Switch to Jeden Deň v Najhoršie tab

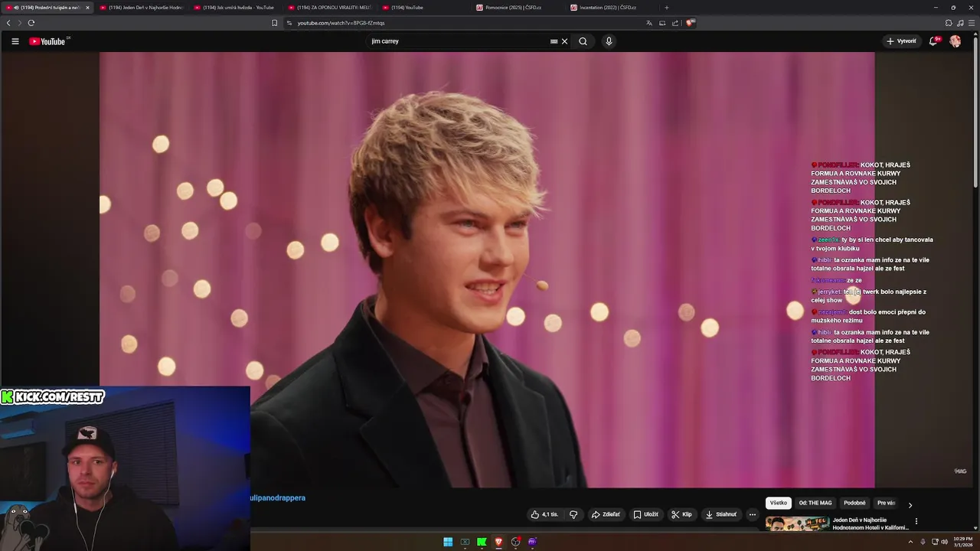tap(141, 8)
